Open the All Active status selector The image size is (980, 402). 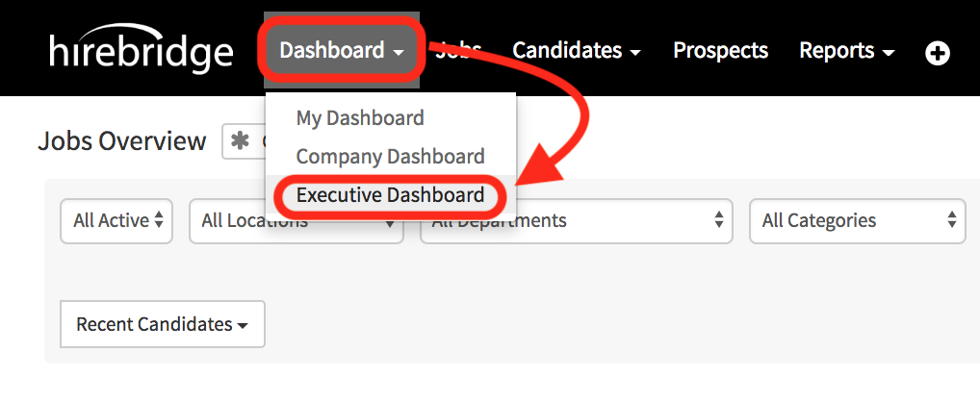coord(116,220)
